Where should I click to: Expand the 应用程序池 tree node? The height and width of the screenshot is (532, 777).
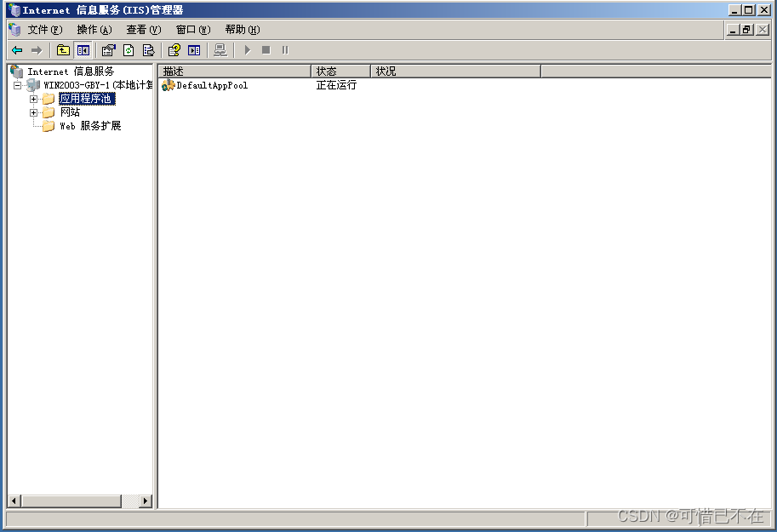(x=32, y=99)
